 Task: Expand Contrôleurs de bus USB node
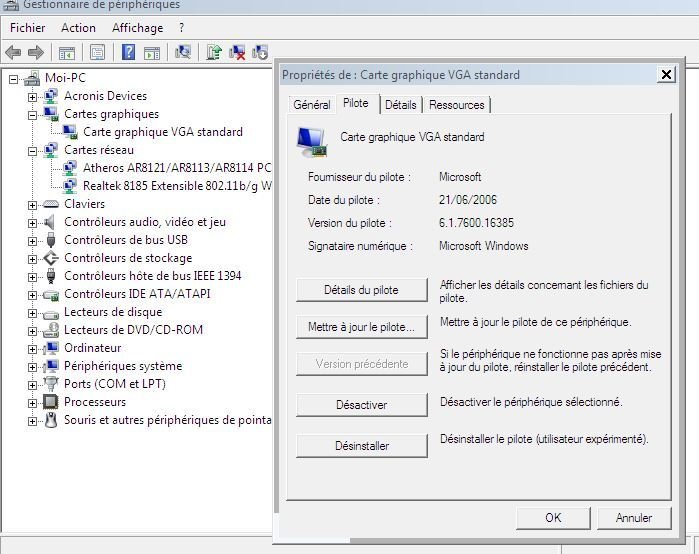(33, 240)
